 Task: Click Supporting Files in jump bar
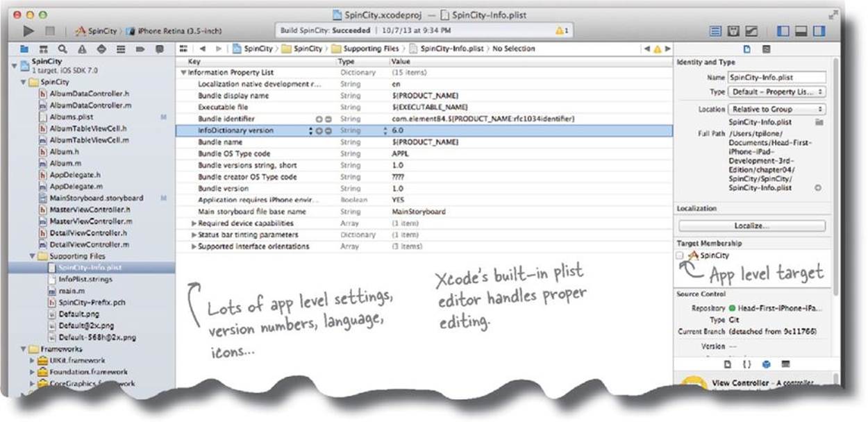click(x=366, y=49)
